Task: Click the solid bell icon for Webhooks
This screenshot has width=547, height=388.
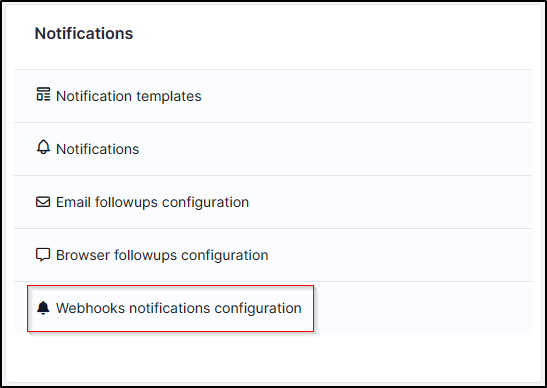Action: coord(43,308)
